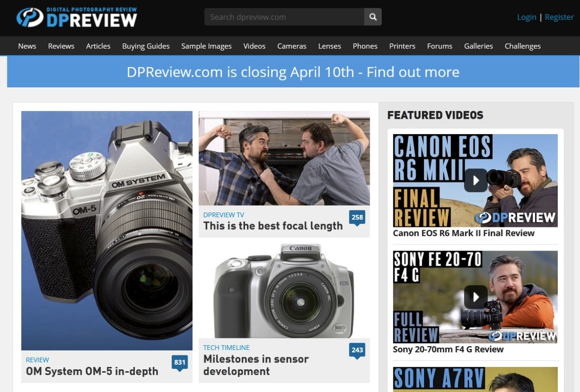Play the Canon EOS R6 Mark II video
Image resolution: width=580 pixels, height=392 pixels.
(x=475, y=180)
